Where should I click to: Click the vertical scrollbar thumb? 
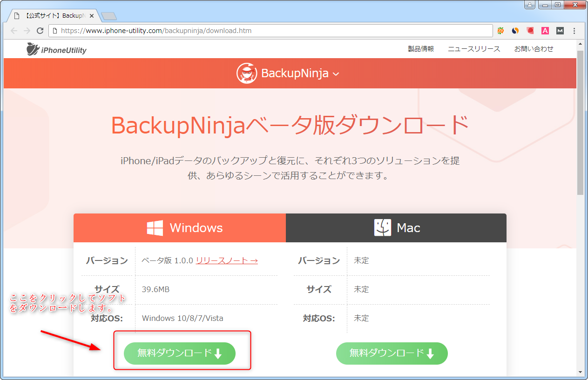pos(580,122)
